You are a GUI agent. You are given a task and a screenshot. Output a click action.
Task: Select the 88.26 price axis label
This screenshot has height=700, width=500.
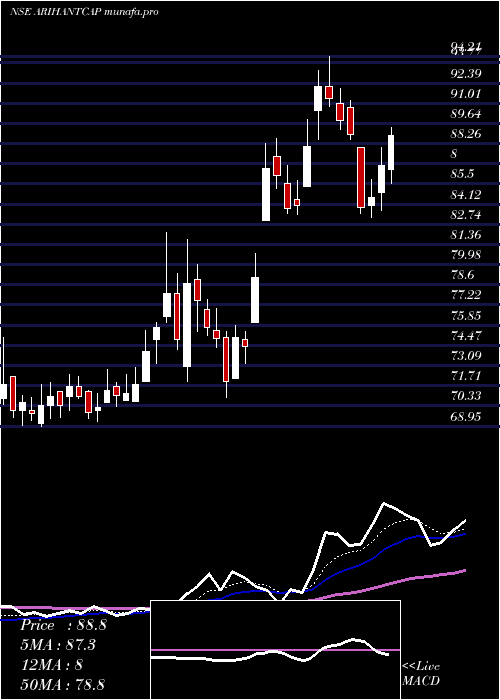(466, 134)
